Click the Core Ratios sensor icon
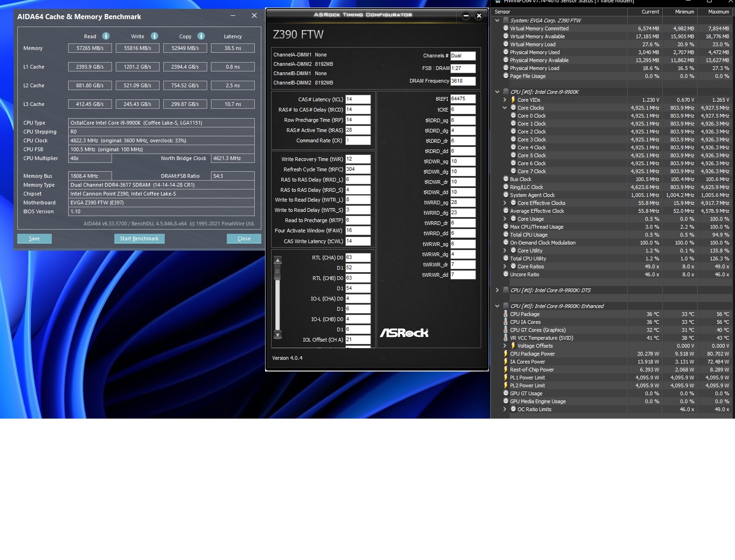735x560 pixels. point(513,266)
